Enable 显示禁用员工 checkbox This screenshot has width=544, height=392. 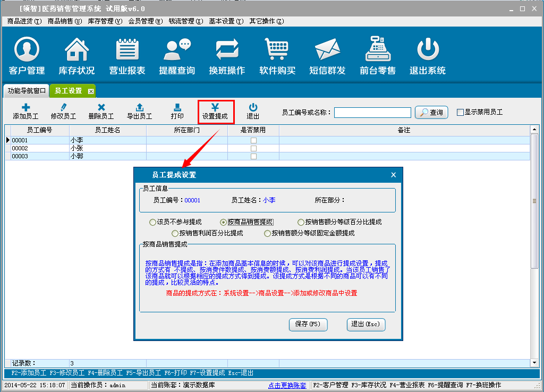(x=461, y=112)
